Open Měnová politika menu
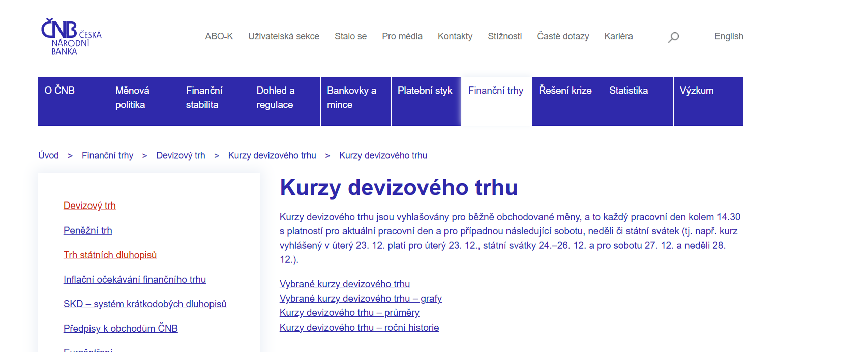Screen dimensions: 868x352 [x=144, y=101]
